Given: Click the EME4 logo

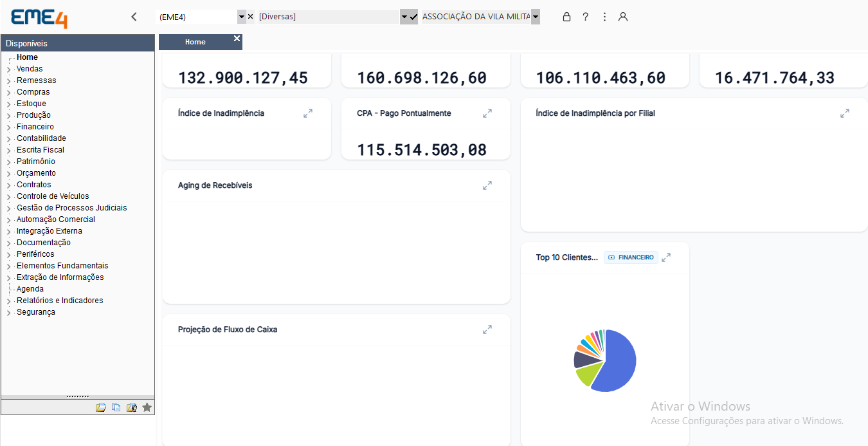Looking at the screenshot, I should point(39,17).
